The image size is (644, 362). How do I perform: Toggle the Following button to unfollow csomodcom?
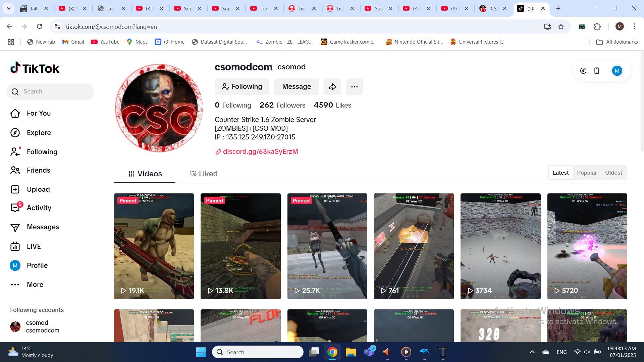tap(241, 87)
